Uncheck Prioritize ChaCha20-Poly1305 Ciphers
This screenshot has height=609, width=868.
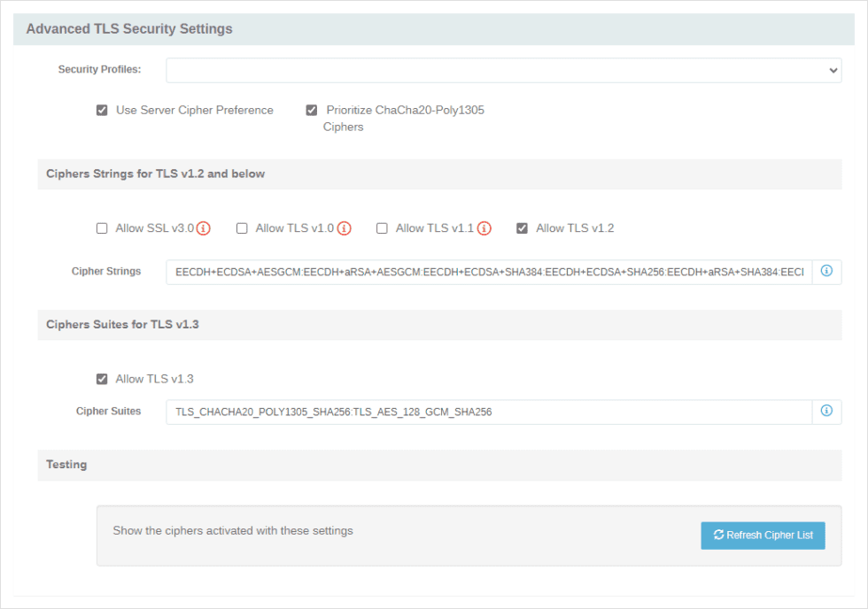click(311, 110)
